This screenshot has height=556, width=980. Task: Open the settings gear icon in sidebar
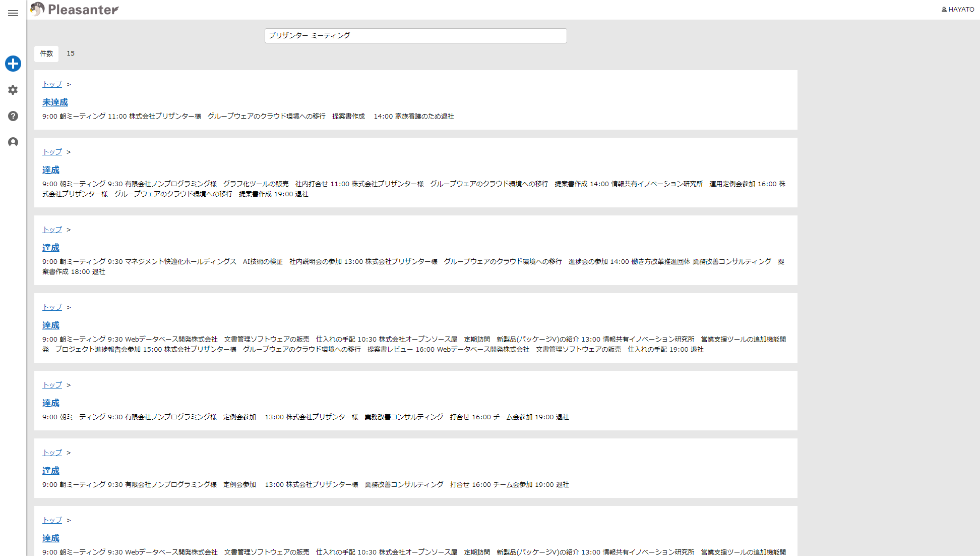tap(13, 90)
